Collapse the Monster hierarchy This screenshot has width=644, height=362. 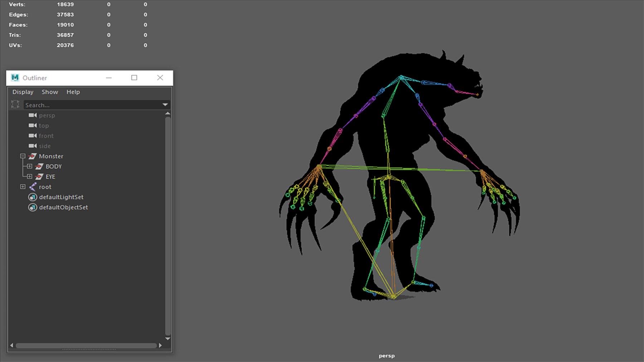coord(23,156)
